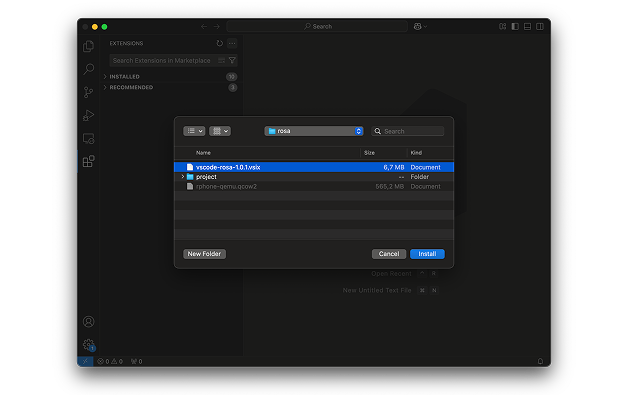Open the notifications bell
This screenshot has height=395, width=628.
(540, 361)
